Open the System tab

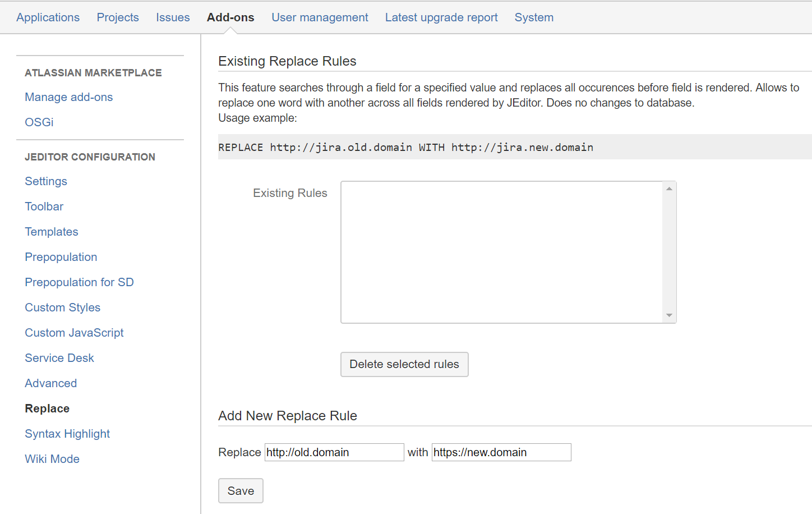click(534, 17)
